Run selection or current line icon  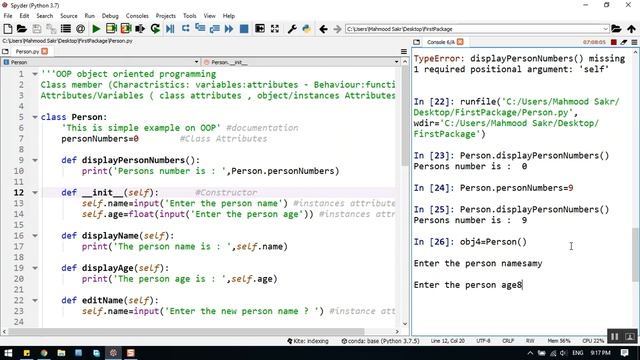(x=140, y=29)
